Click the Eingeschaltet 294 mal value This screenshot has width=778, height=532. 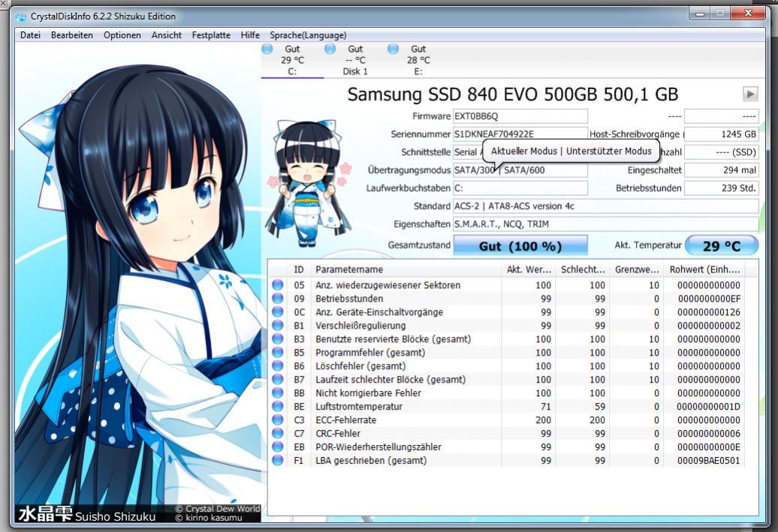tap(722, 170)
